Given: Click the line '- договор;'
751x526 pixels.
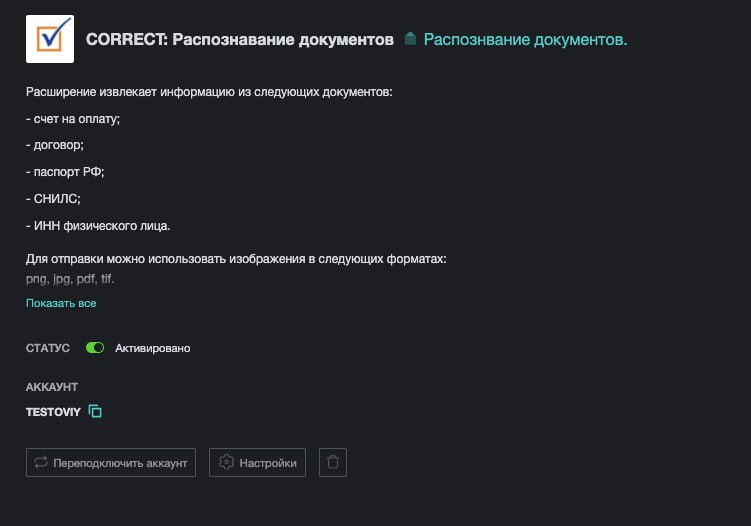Looking at the screenshot, I should (55, 145).
